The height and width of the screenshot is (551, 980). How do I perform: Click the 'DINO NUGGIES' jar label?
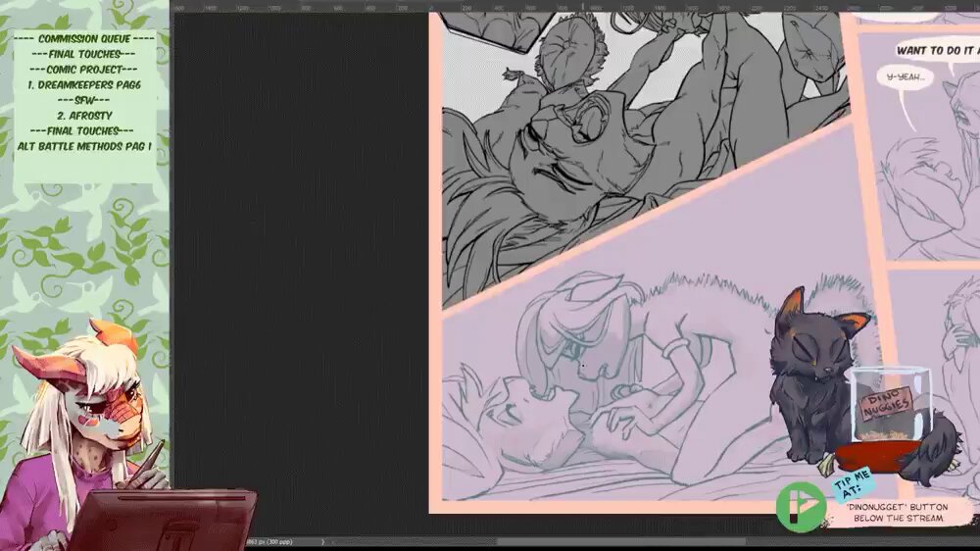[886, 402]
